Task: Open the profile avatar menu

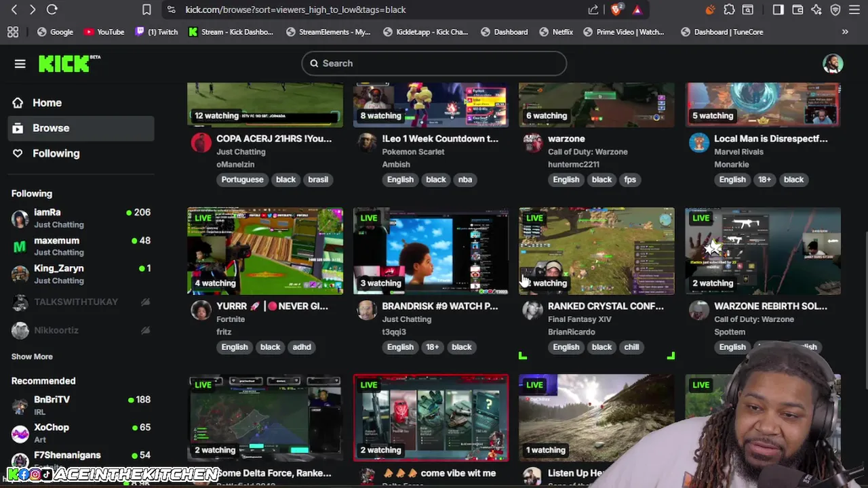Action: [x=833, y=64]
